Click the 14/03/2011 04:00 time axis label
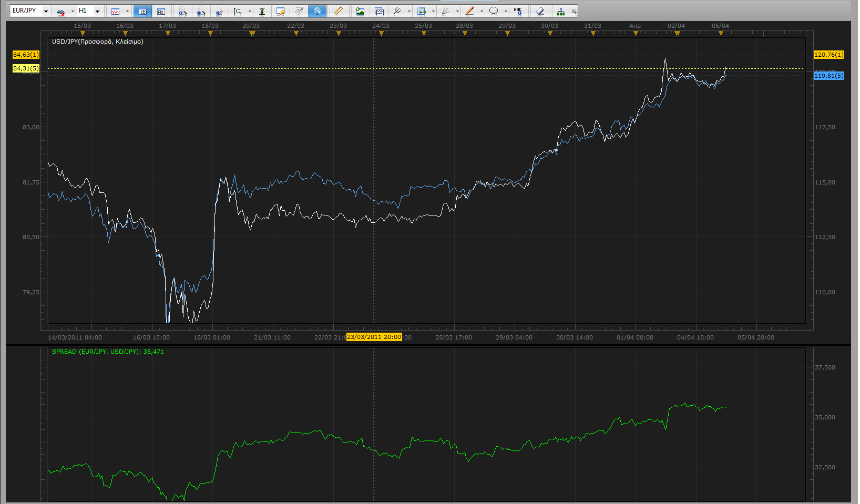 point(75,337)
